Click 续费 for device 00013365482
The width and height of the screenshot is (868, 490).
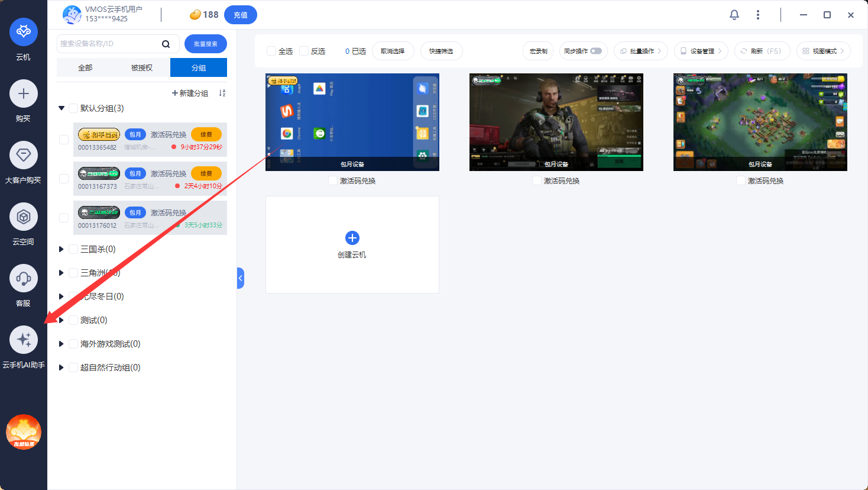click(206, 134)
